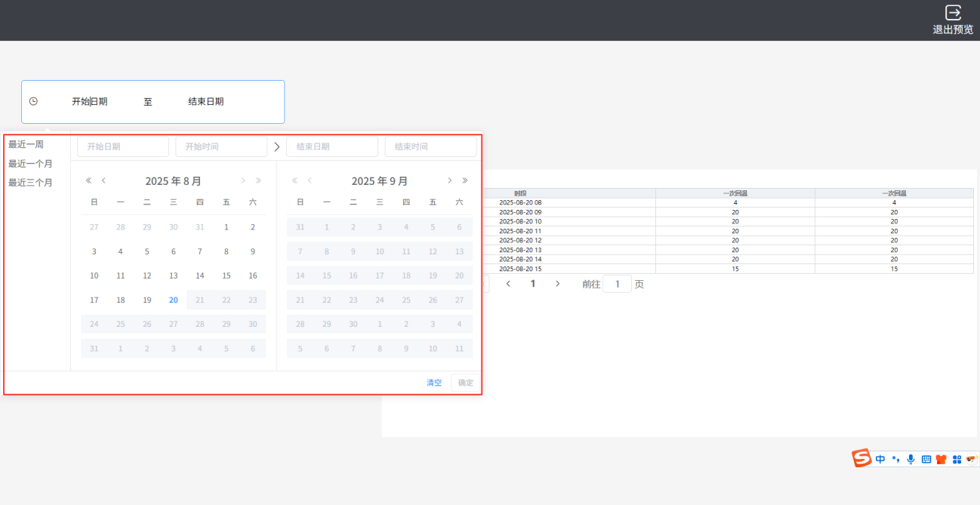This screenshot has width=980, height=505.
Task: Toggle Chinese input mode 中 icon
Action: [880, 459]
